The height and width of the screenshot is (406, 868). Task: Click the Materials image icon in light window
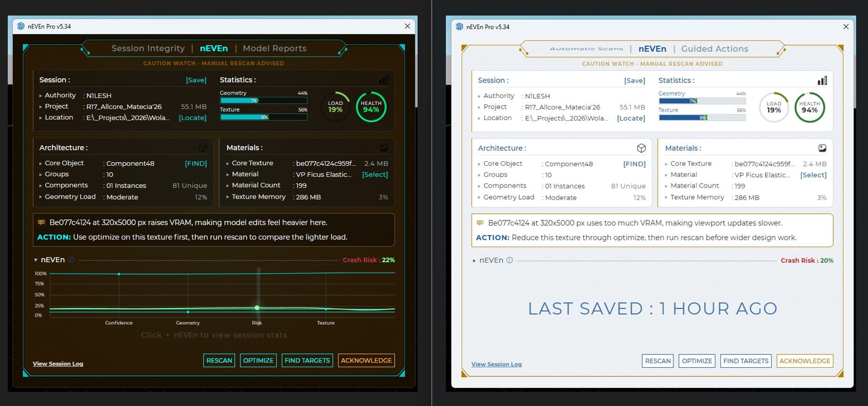[x=822, y=148]
